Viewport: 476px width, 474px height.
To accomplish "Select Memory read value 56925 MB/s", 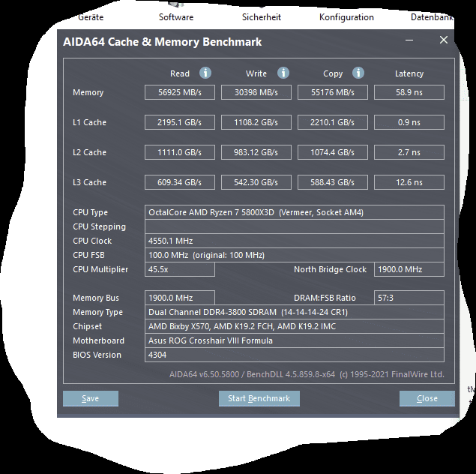I will 180,92.
